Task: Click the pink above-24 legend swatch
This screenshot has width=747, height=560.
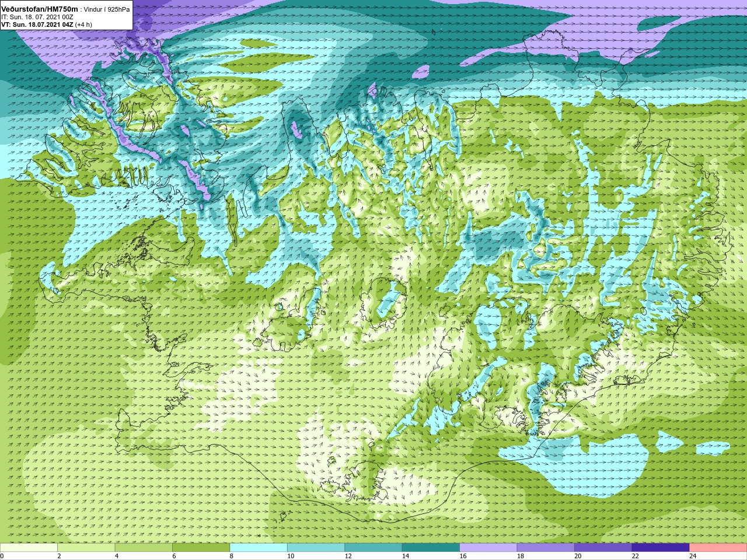Action: 718,548
